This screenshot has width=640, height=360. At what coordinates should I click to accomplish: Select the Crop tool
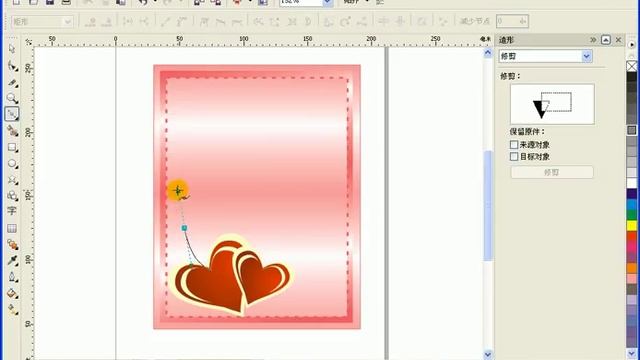(x=12, y=82)
